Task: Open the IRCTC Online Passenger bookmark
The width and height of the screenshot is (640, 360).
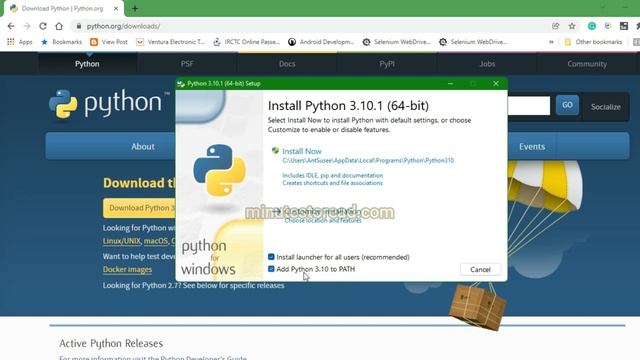Action: [247, 42]
